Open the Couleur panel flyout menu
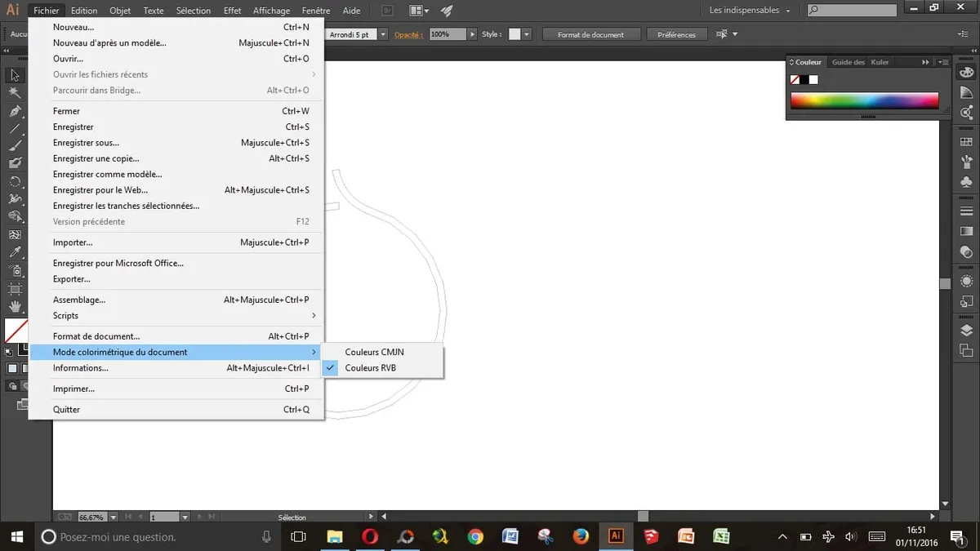Image resolution: width=980 pixels, height=551 pixels. coord(945,62)
